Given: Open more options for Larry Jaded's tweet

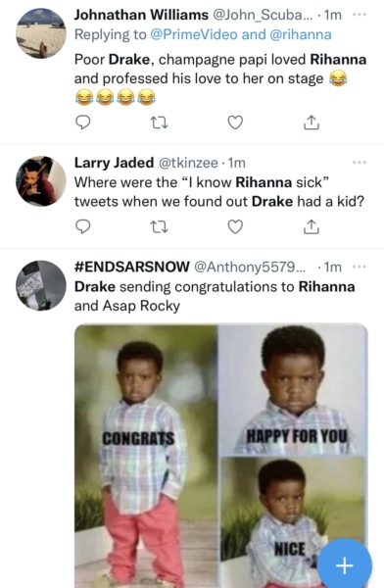Looking at the screenshot, I should 360,163.
